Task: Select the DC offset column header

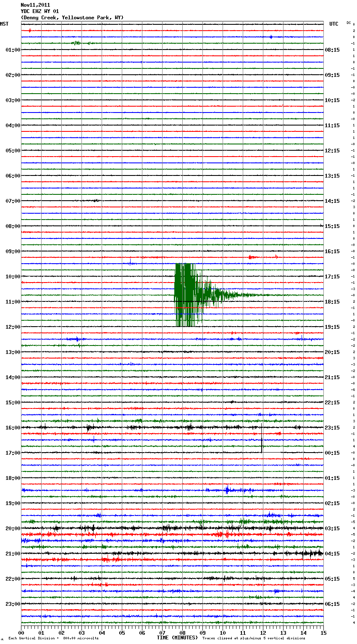Action: click(349, 23)
